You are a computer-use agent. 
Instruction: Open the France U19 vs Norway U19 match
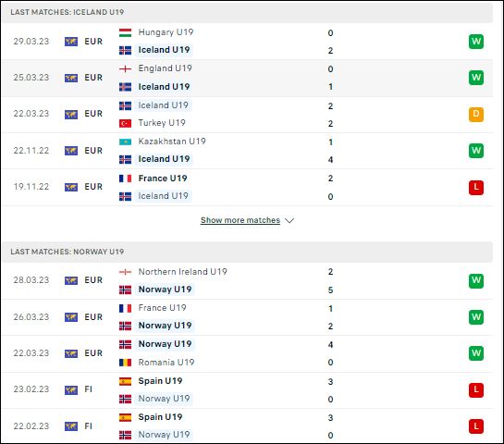click(x=247, y=317)
